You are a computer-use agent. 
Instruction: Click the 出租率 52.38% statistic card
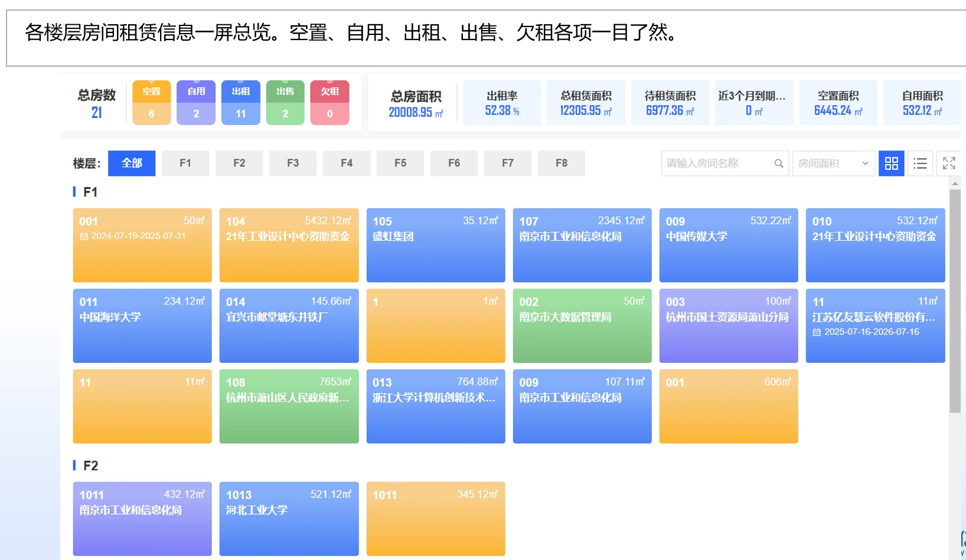502,103
